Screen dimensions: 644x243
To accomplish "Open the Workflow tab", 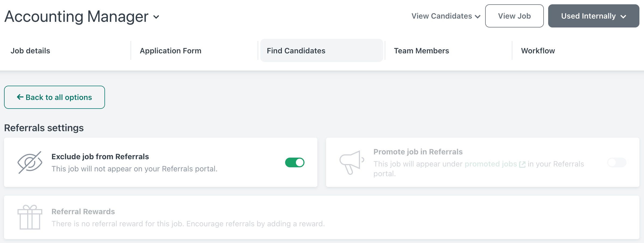I will (x=538, y=51).
